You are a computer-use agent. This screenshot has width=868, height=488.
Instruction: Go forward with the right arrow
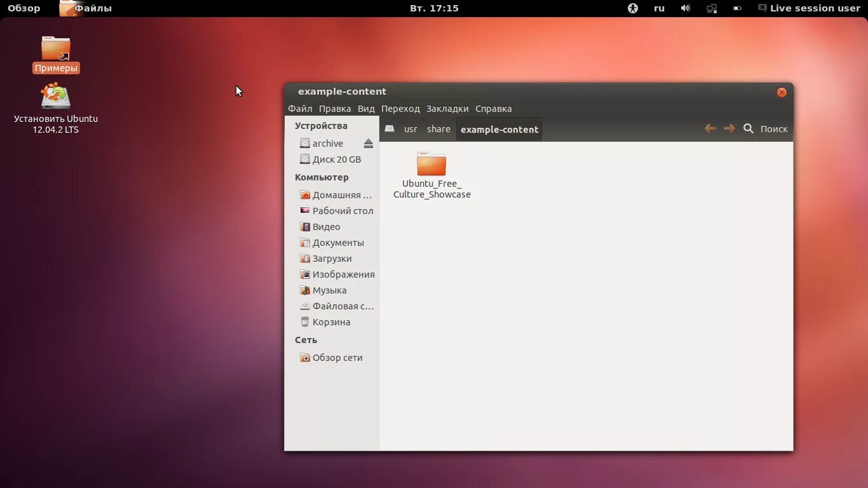[729, 128]
